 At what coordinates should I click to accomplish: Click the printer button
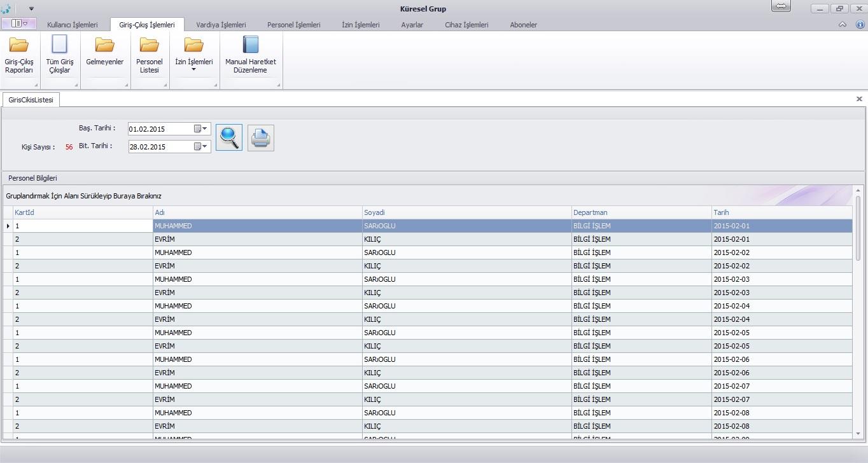[x=261, y=137]
